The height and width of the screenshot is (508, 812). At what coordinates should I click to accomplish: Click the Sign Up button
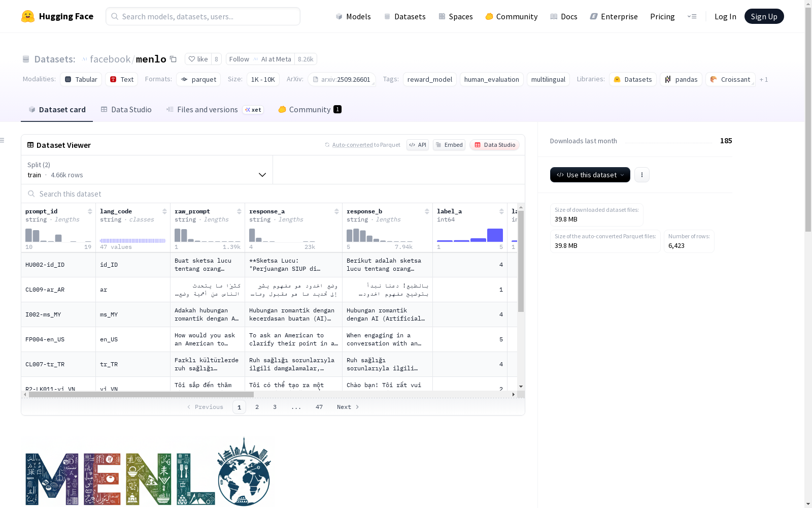(x=764, y=16)
